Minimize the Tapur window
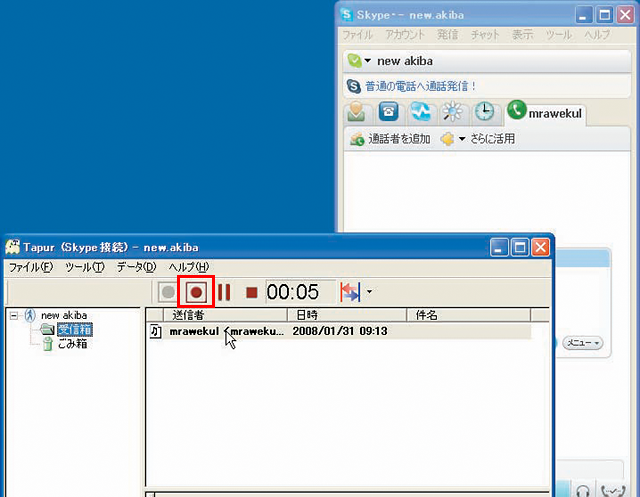 [499, 247]
